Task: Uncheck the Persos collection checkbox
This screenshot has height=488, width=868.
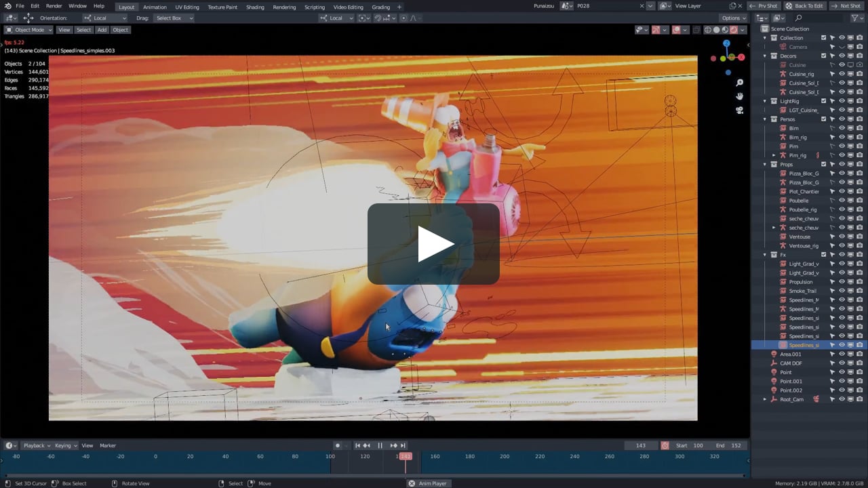Action: click(824, 119)
